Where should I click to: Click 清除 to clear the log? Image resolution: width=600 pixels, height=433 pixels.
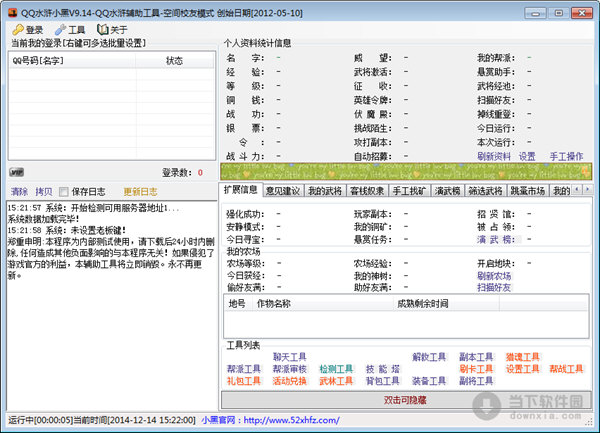19,192
